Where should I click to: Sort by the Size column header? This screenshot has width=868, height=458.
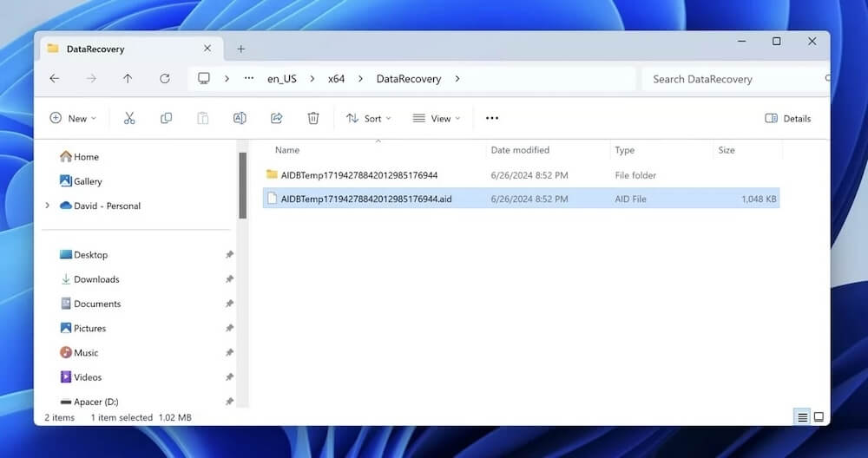(x=727, y=150)
